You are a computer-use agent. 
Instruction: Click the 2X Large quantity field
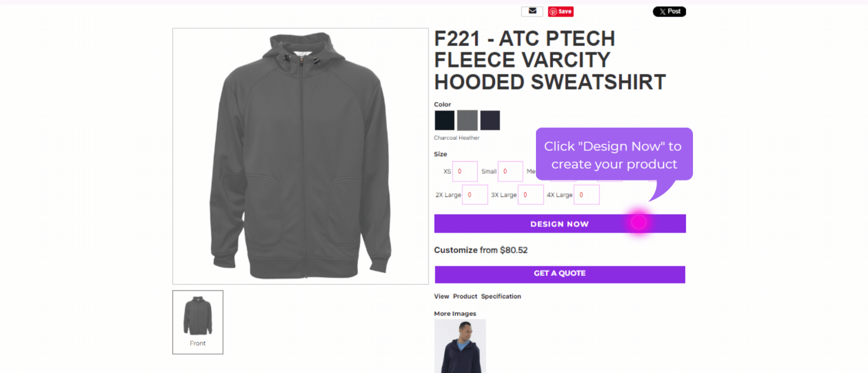coord(475,195)
